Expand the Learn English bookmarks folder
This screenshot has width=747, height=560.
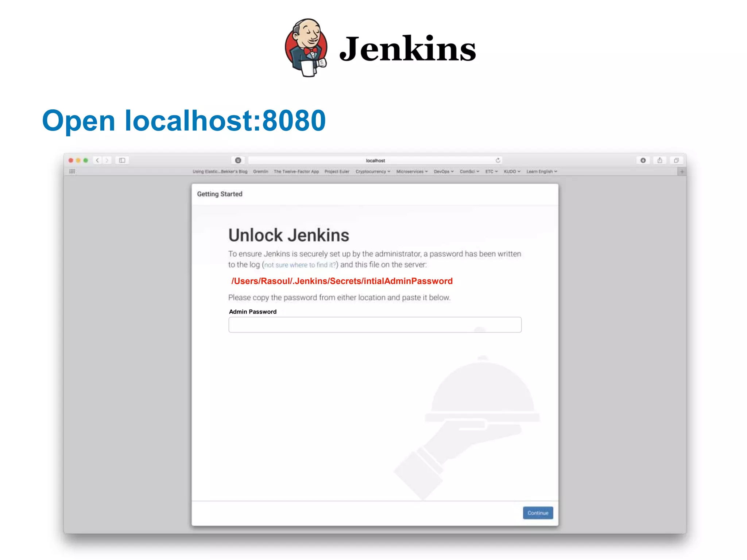point(542,171)
